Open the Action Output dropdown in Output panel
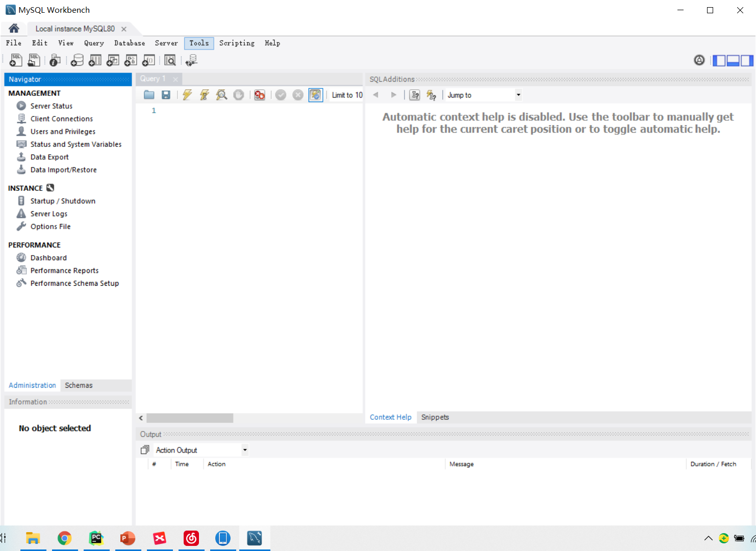The height and width of the screenshot is (551, 756). (x=245, y=449)
